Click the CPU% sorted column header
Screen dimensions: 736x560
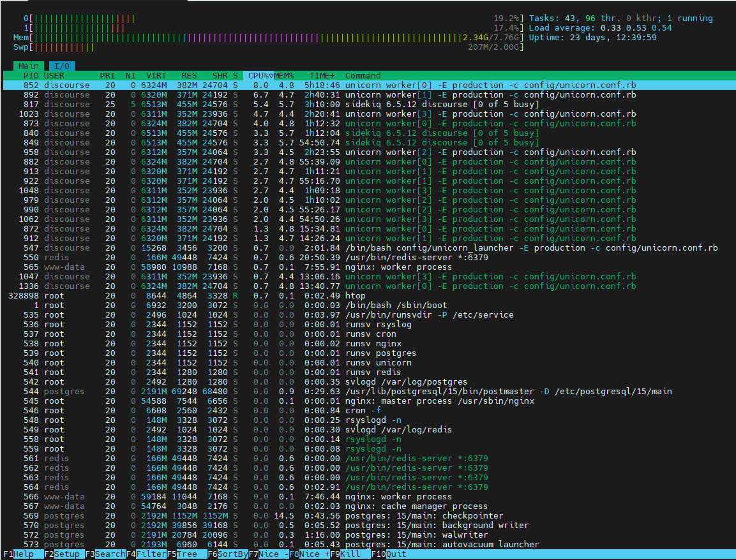tap(258, 75)
